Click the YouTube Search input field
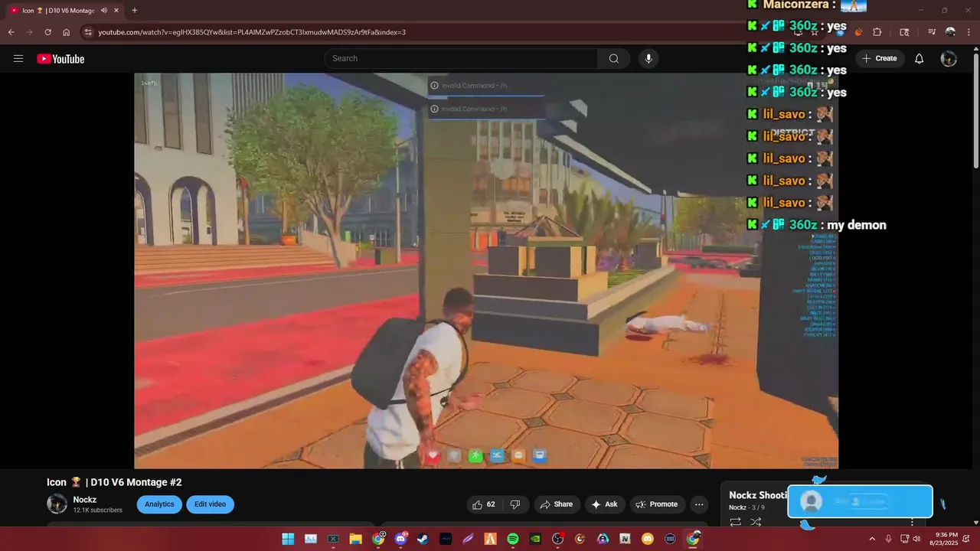Image resolution: width=980 pixels, height=551 pixels. tap(461, 59)
